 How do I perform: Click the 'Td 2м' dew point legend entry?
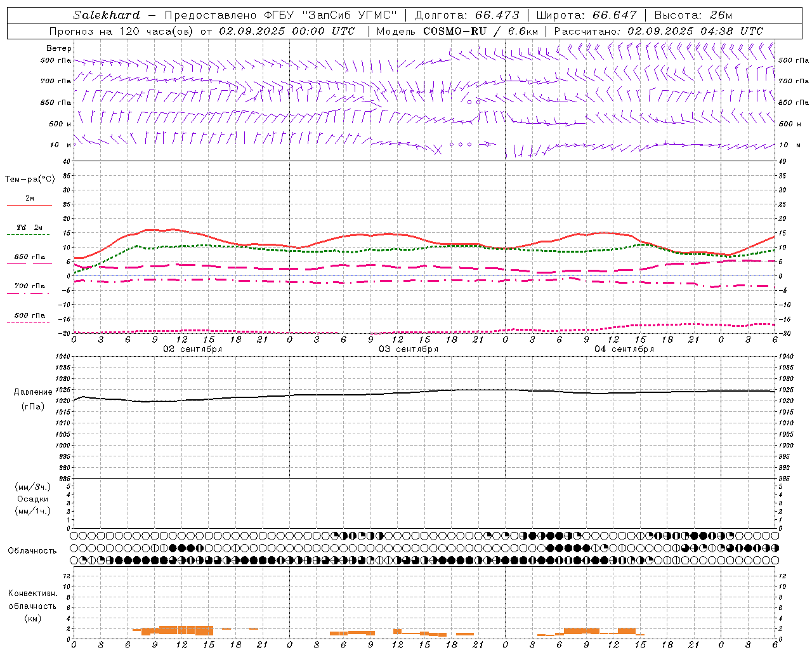click(x=30, y=227)
